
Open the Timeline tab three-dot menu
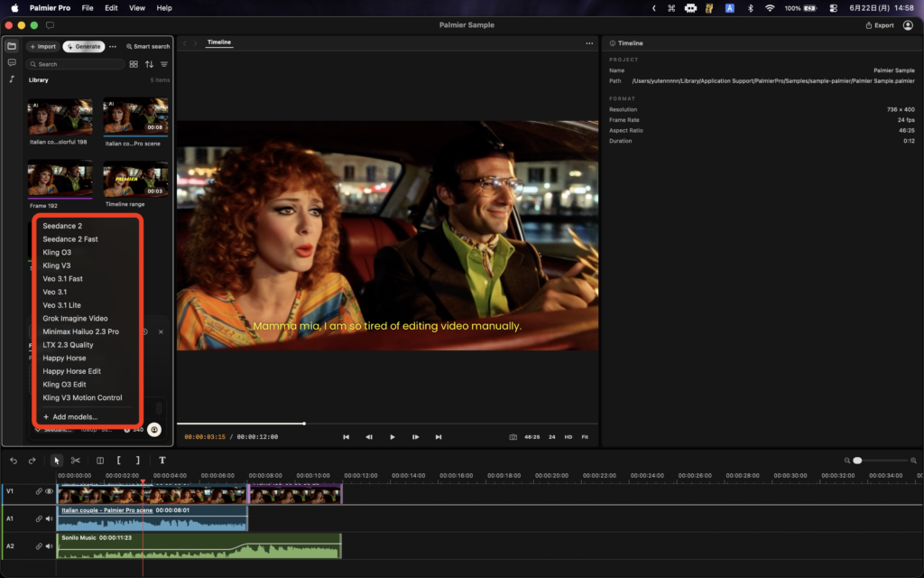[x=589, y=43]
